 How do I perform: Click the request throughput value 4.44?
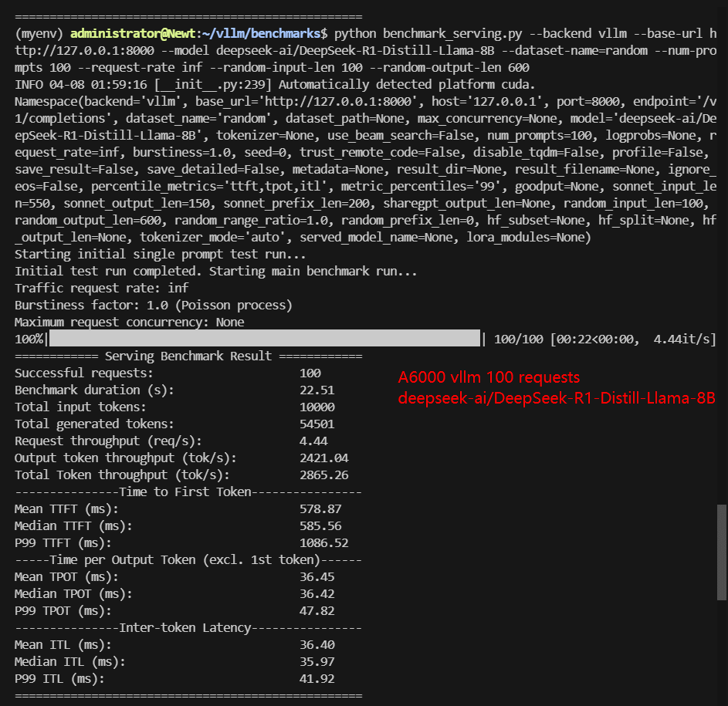click(x=313, y=441)
